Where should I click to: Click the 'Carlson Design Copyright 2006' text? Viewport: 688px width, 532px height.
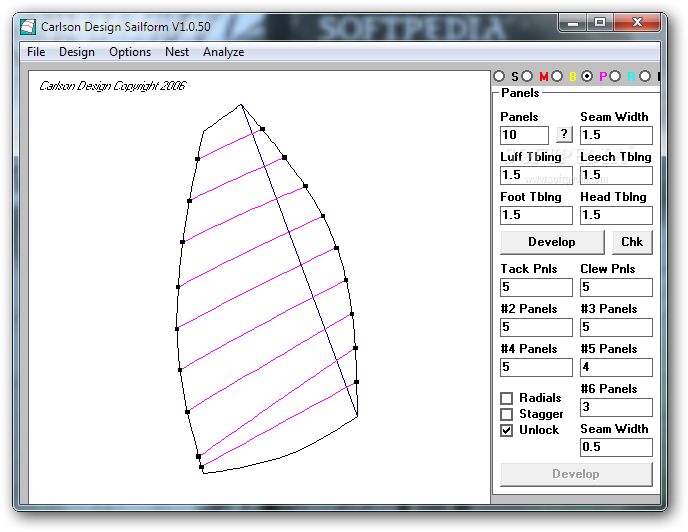[x=113, y=86]
